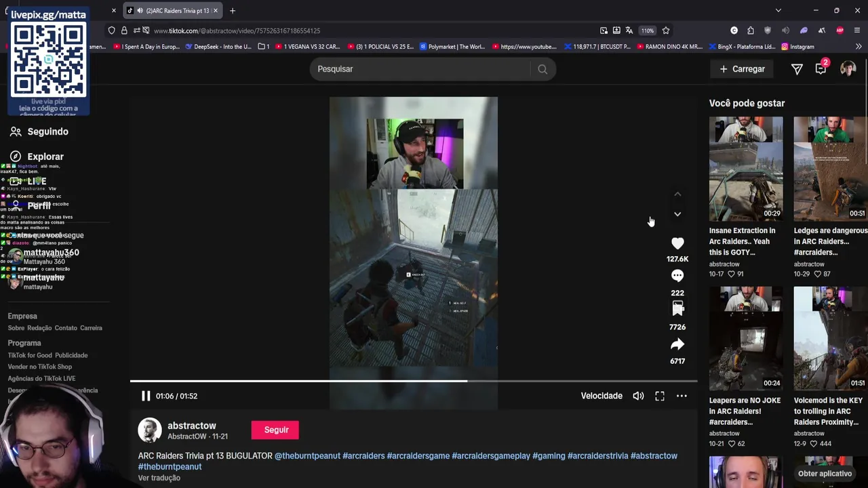
Task: Open the BingX bookmark
Action: (x=743, y=47)
